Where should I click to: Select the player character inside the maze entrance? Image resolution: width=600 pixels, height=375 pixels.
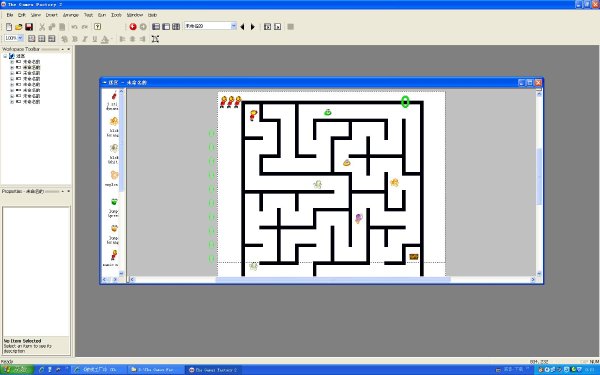(x=253, y=115)
